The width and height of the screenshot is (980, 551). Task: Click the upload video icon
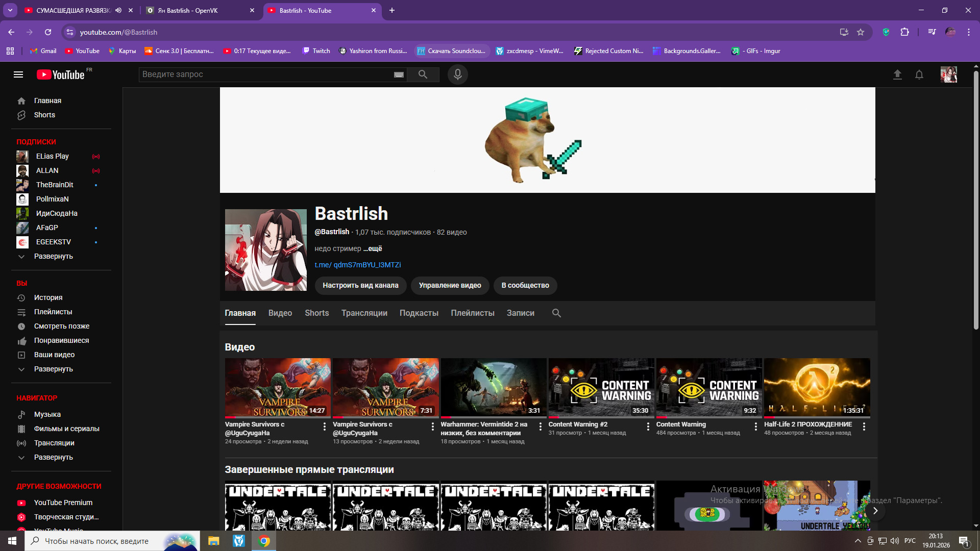pos(897,75)
